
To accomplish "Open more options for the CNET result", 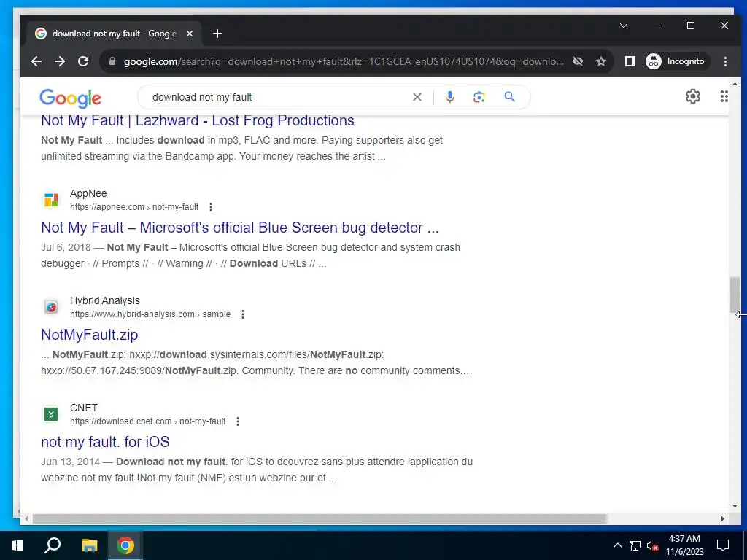I will (238, 421).
